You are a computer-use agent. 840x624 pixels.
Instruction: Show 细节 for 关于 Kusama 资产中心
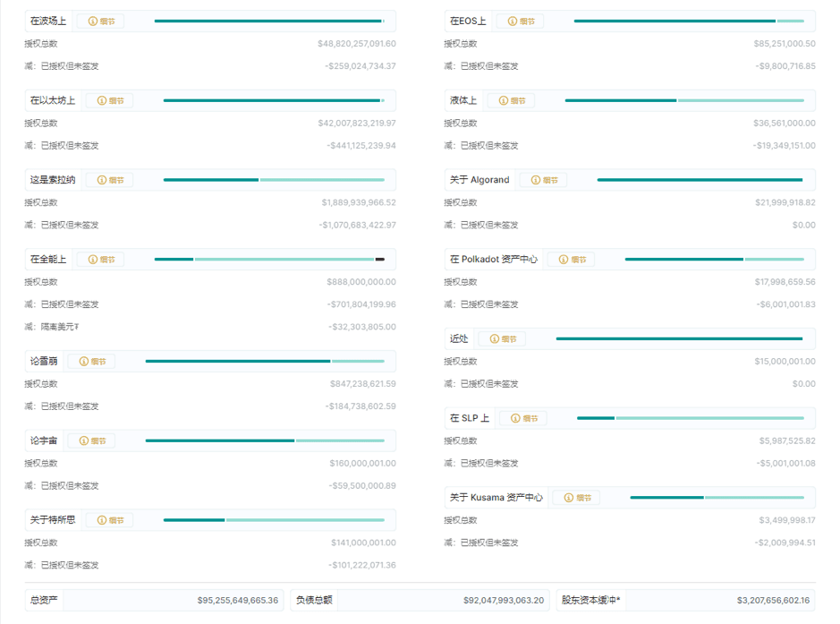[x=575, y=498]
